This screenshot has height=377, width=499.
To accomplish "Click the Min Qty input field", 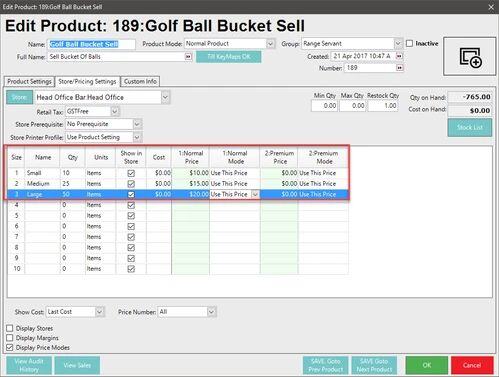I will [324, 106].
